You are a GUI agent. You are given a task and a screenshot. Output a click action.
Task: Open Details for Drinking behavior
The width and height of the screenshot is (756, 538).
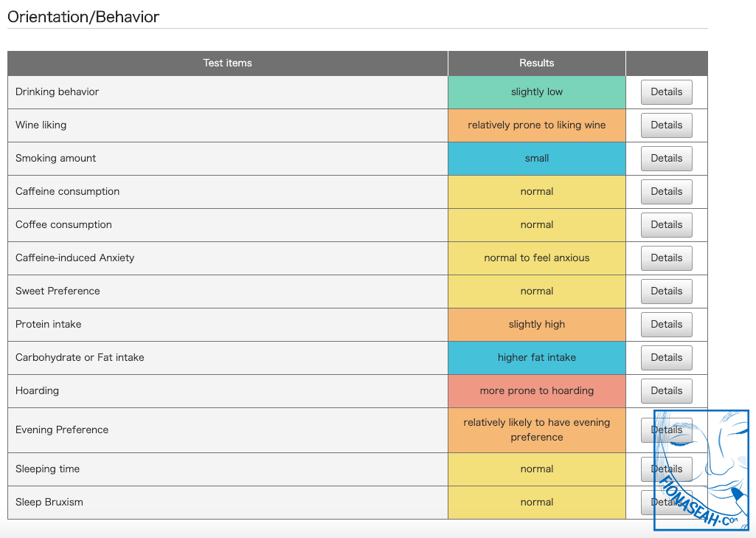[x=666, y=92]
